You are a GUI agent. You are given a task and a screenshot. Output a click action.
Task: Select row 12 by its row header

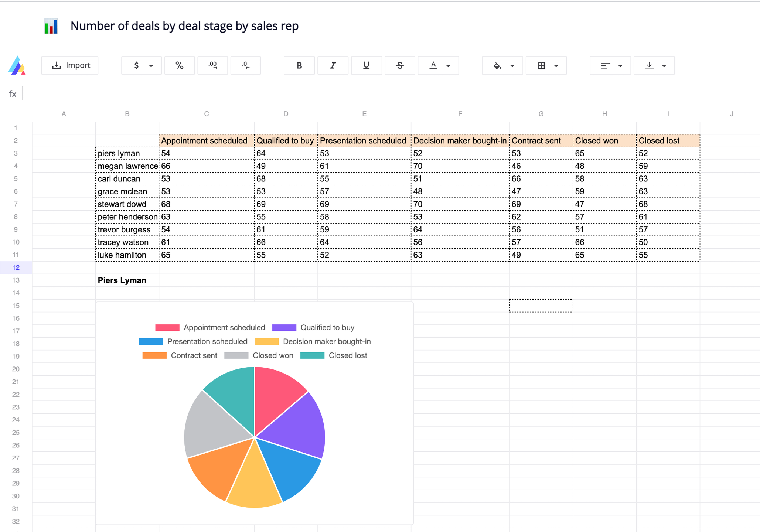coord(16,267)
